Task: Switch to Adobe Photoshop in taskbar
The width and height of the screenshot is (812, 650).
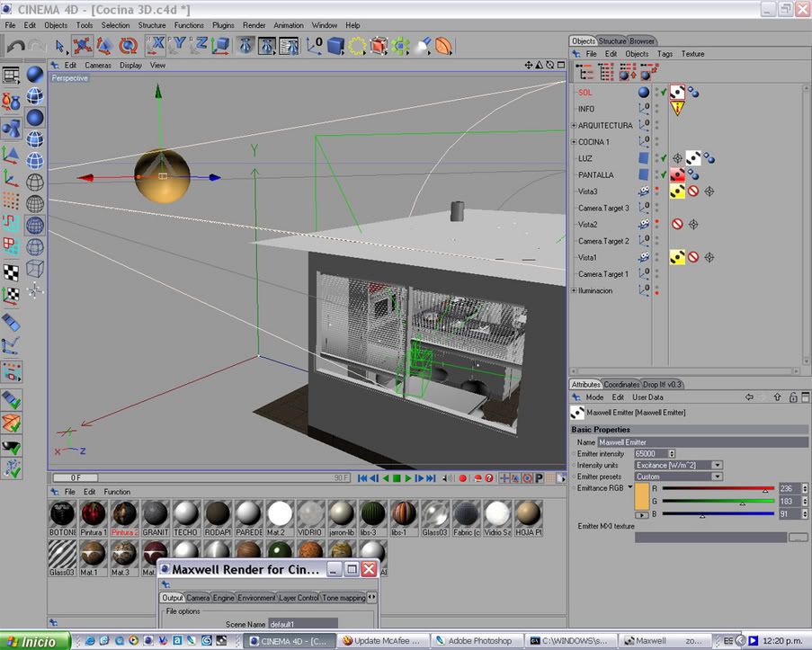Action: pyautogui.click(x=477, y=641)
